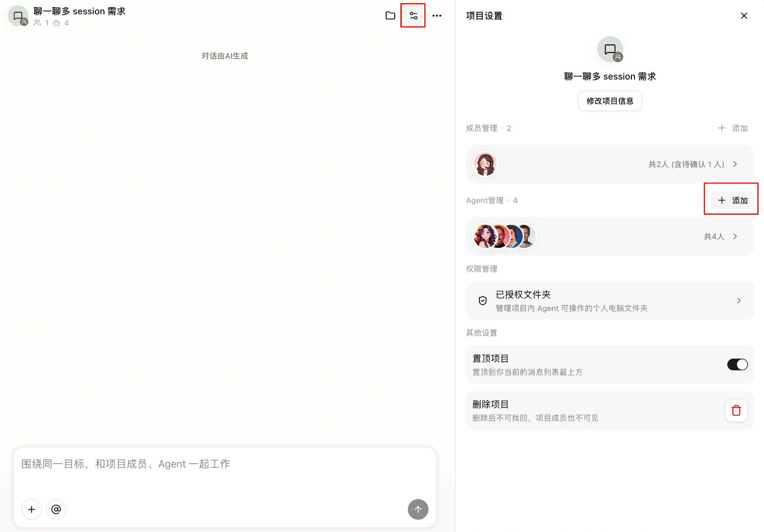Click the @ mention icon
Viewport: 764px width, 532px height.
click(x=56, y=509)
